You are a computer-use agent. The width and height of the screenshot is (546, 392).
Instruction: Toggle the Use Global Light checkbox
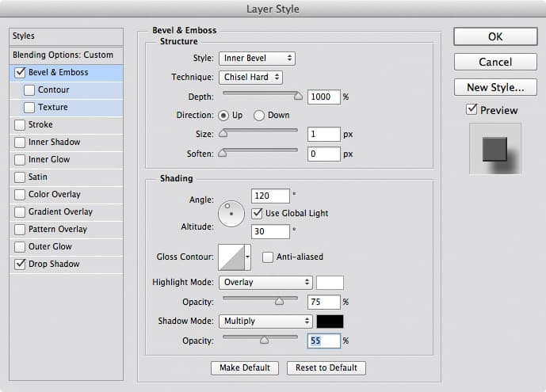(257, 213)
